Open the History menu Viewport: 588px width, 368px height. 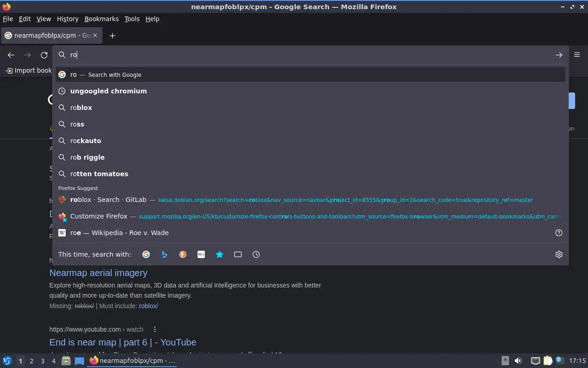pos(68,19)
